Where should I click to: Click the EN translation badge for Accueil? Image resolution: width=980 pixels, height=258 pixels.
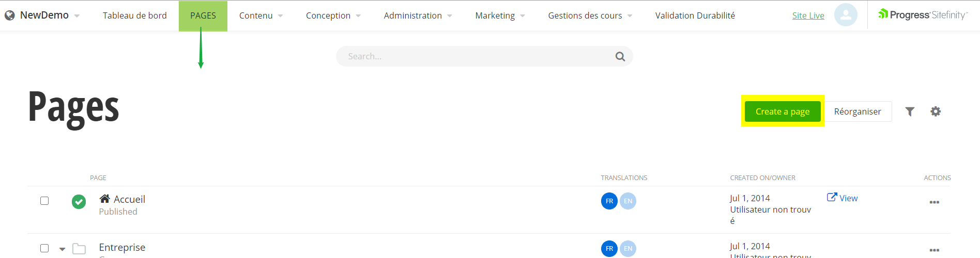(628, 201)
